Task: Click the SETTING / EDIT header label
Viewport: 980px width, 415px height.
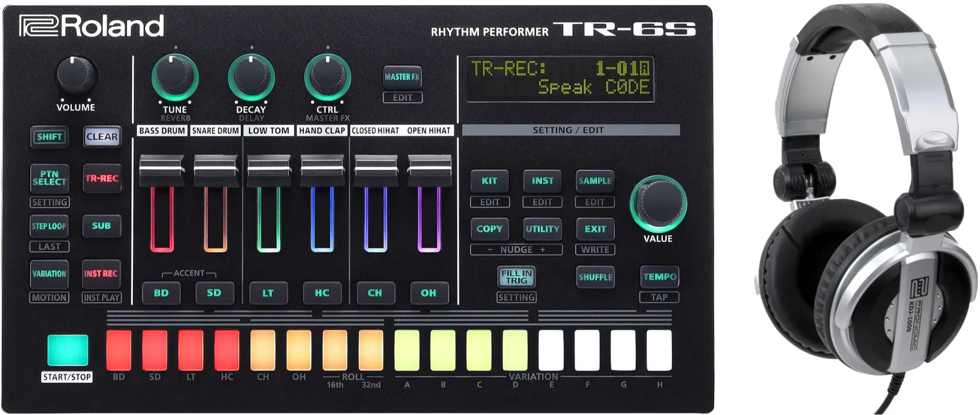Action: tap(571, 130)
